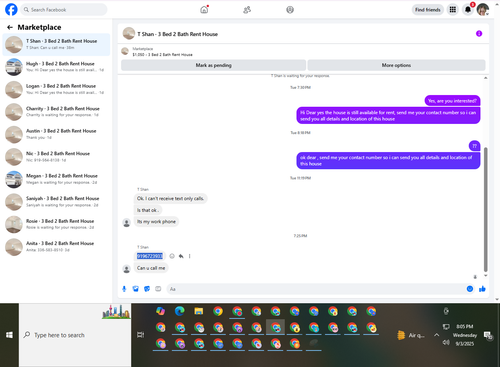
Task: Click the chat scrollbar up arrow
Action: 486,78
